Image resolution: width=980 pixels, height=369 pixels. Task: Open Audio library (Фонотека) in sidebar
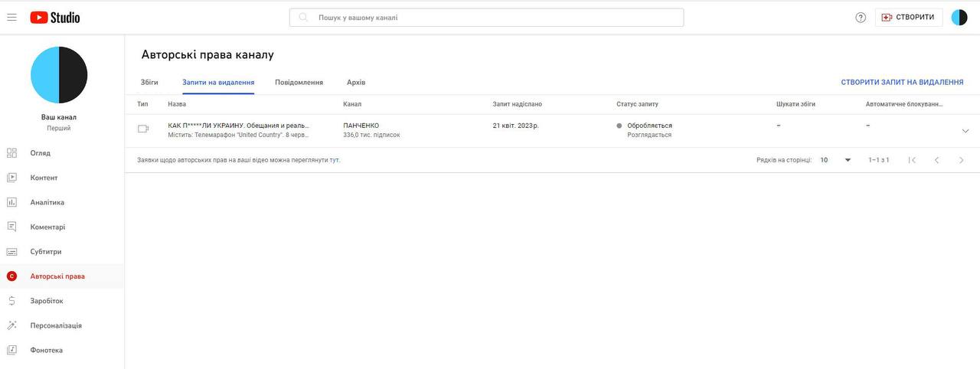[46, 350]
